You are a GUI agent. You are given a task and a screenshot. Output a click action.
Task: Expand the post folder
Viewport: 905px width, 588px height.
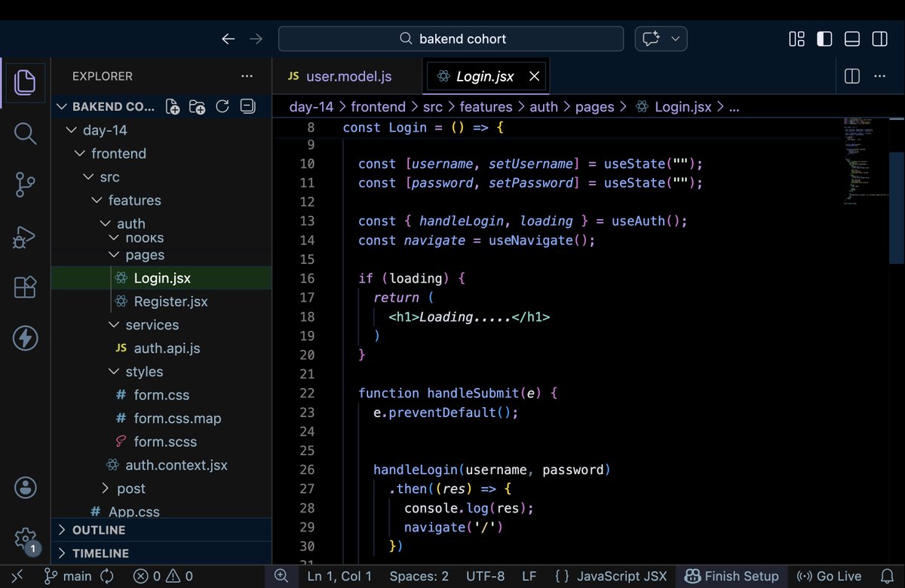[x=105, y=488]
